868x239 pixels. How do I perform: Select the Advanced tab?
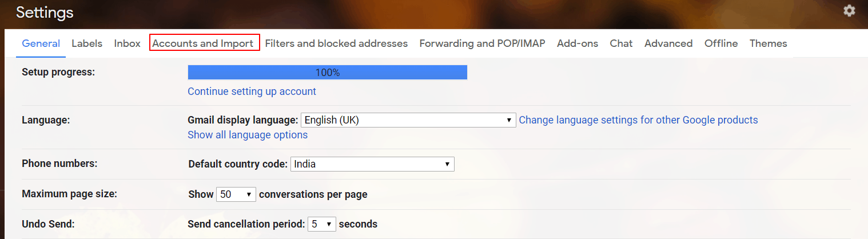point(668,43)
